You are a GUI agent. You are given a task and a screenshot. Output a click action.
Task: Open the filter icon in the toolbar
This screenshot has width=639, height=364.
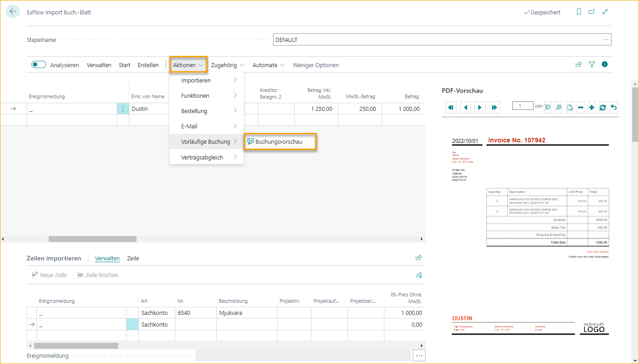click(x=592, y=64)
